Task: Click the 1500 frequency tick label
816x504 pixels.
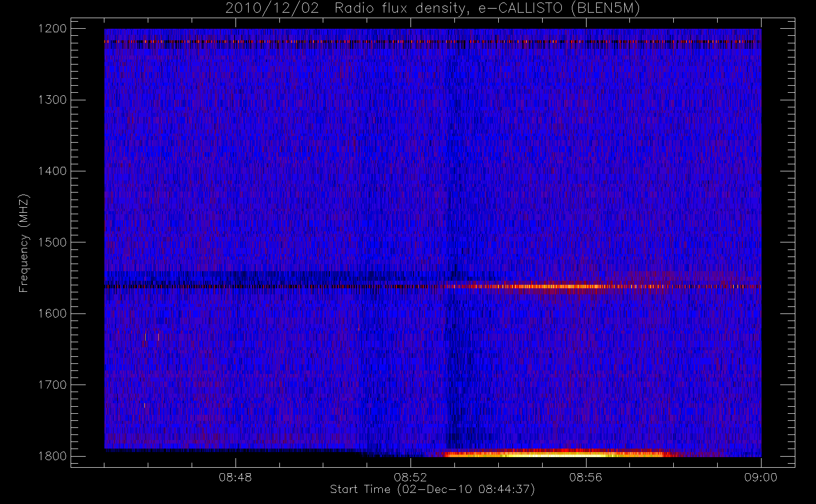Action: tap(52, 242)
